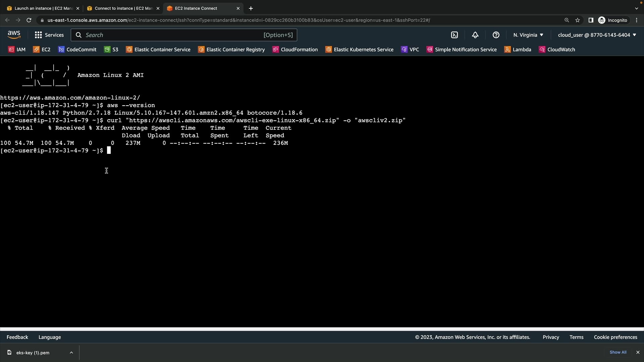Bookmark this page with the star icon
644x362 pixels.
coord(578,20)
